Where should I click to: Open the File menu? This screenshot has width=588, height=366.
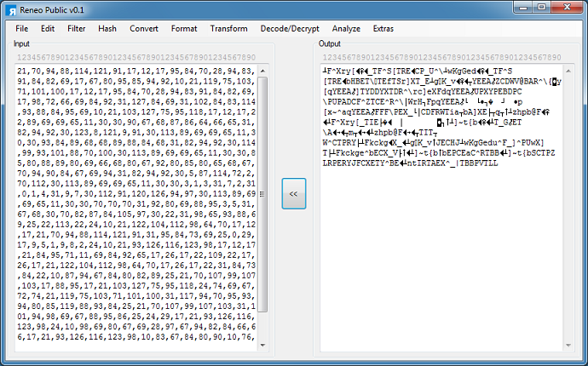click(x=22, y=28)
